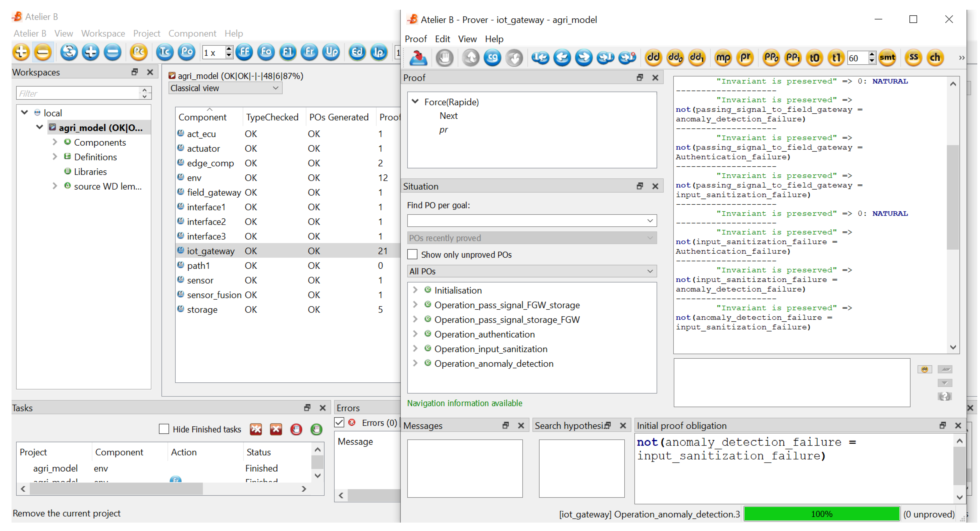Select iot_gateway component row
This screenshot has width=980, height=531.
pos(210,251)
